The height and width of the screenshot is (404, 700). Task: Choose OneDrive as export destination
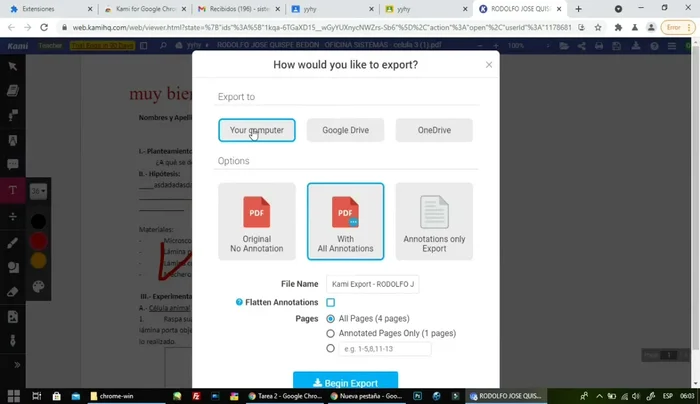[x=434, y=130]
